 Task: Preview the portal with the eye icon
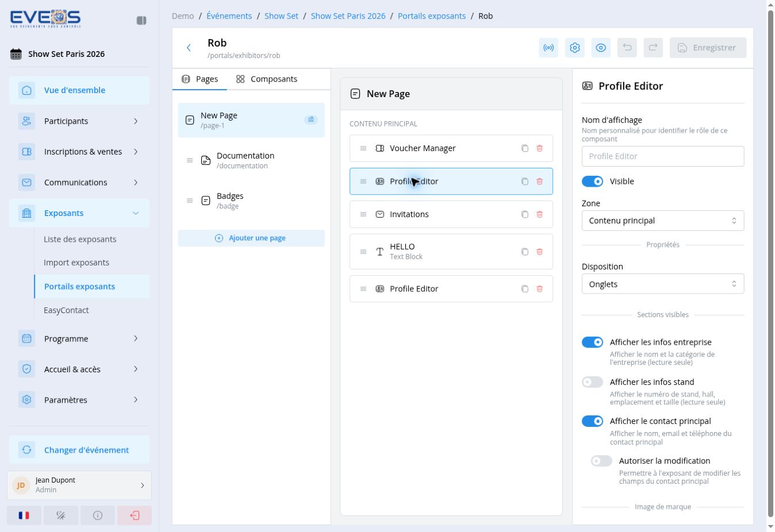[601, 48]
